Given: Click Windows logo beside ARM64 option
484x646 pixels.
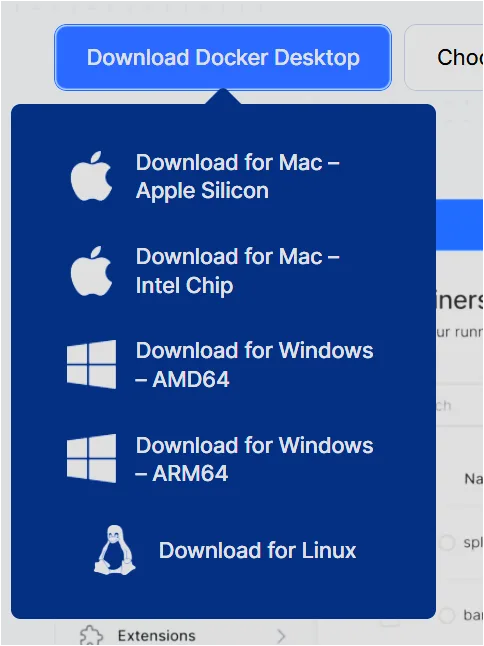Looking at the screenshot, I should pos(91,458).
